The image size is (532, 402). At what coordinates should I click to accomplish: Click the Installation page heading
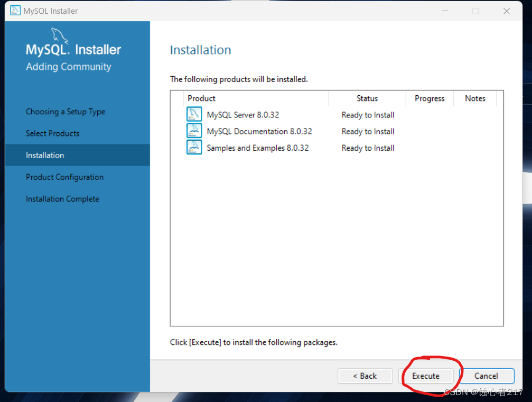coord(201,50)
